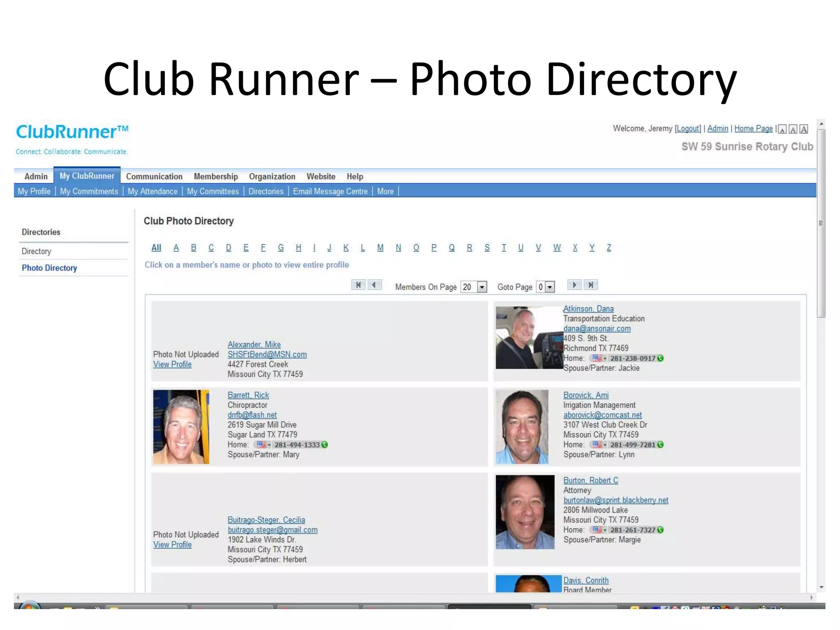Filter directory by letter M
This screenshot has width=840, height=630.
coord(380,248)
